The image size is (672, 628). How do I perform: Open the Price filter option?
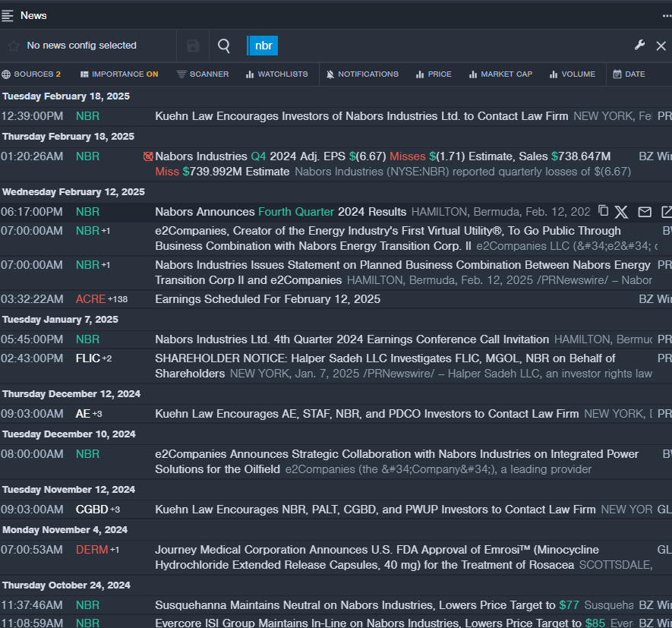[x=434, y=74]
